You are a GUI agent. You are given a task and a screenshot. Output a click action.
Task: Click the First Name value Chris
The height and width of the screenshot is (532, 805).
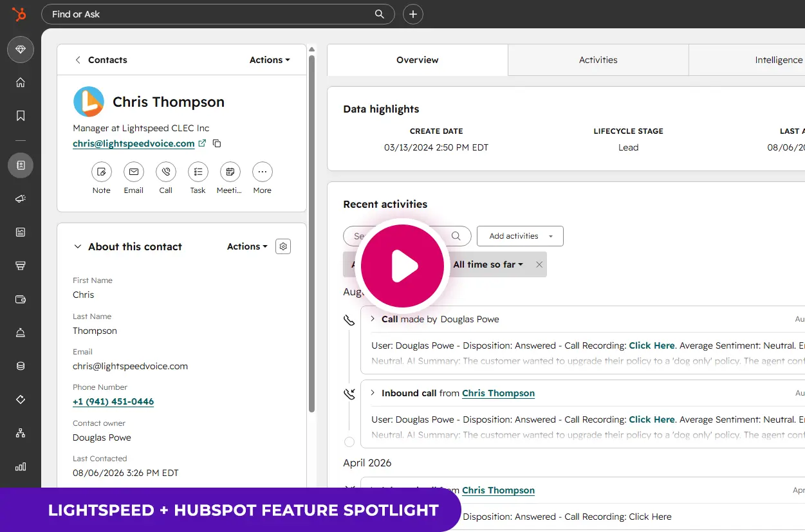[x=84, y=295]
